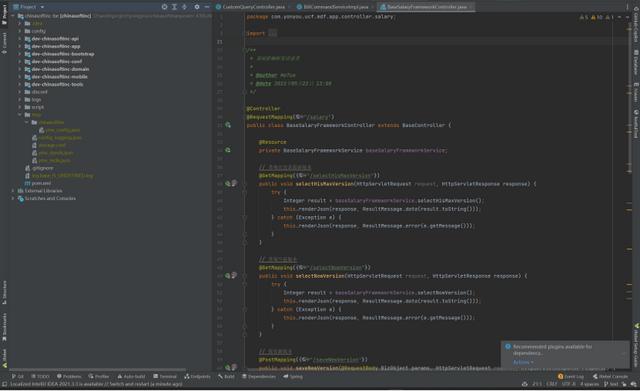The image size is (640, 391).
Task: Expand Scratches and Consoles node
Action: (x=13, y=198)
